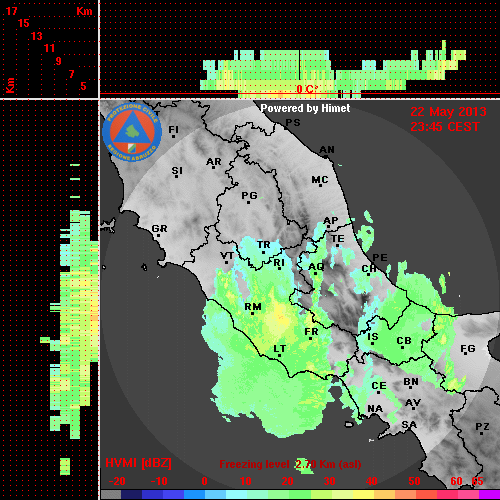Click the NA city label

(x=375, y=409)
